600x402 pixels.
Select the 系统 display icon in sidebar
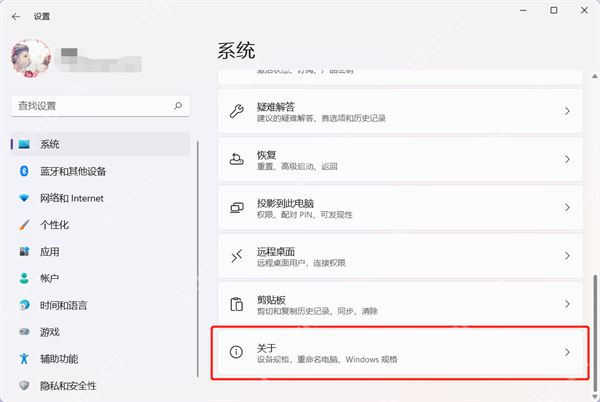click(x=24, y=144)
